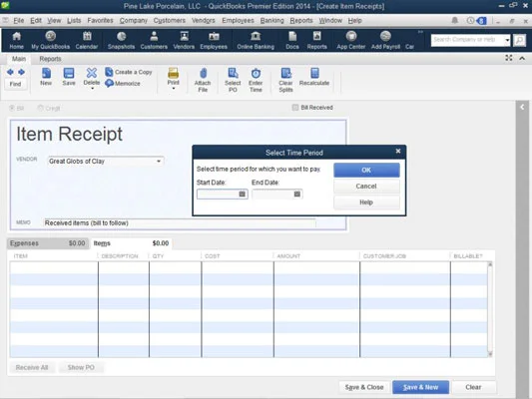This screenshot has width=532, height=399.
Task: Click the Save ribbon icon
Action: tap(69, 77)
